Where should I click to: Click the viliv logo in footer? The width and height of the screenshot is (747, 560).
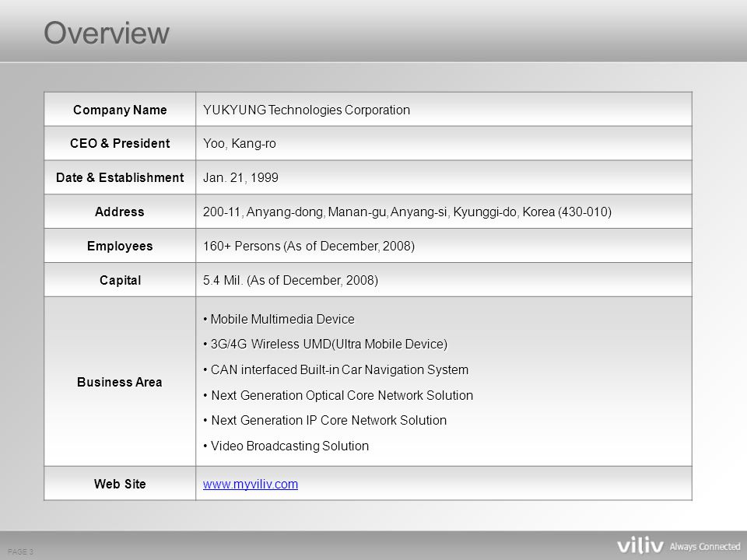click(640, 546)
